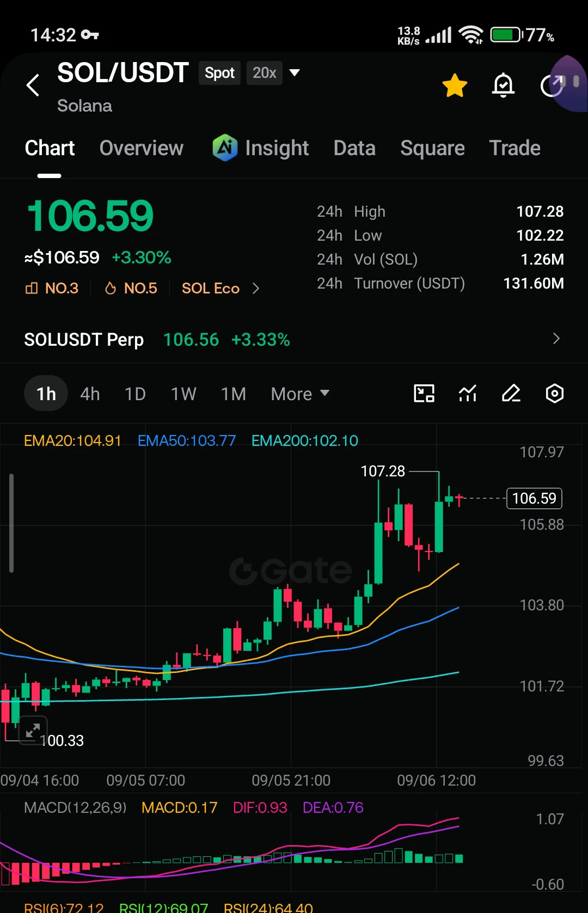Select the 1D timeframe

pyautogui.click(x=135, y=394)
